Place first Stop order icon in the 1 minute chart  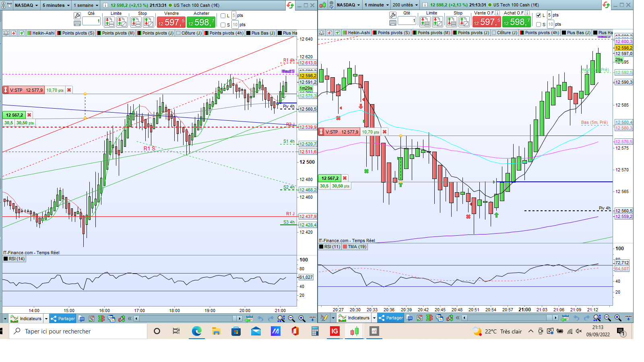pos(451,22)
